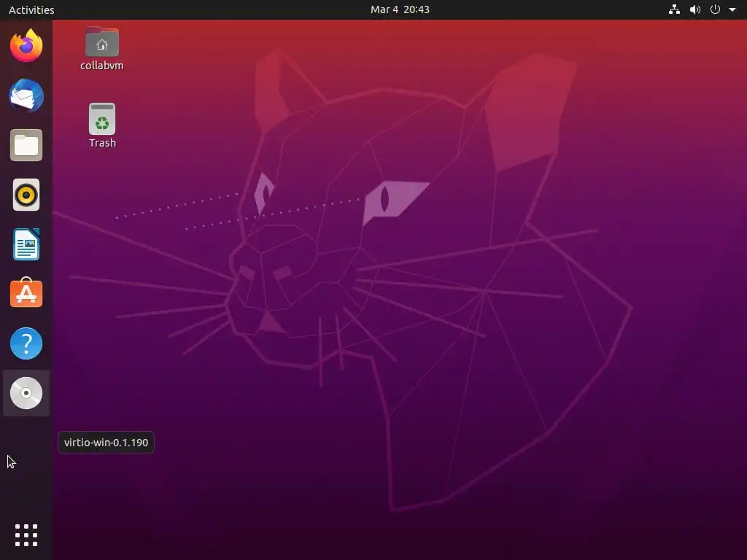Open the Activities overview
Viewport: 747px width, 560px height.
point(31,9)
